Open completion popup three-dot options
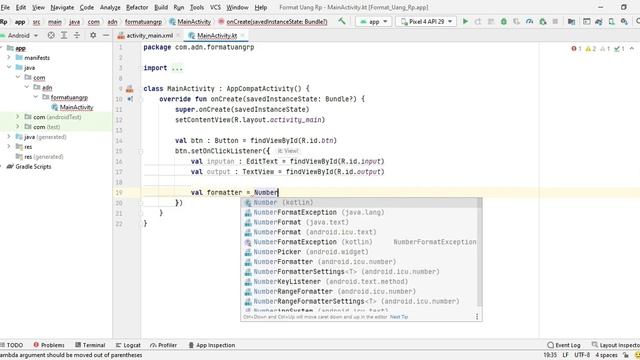Screen dimensions: 640x360 [x=477, y=316]
